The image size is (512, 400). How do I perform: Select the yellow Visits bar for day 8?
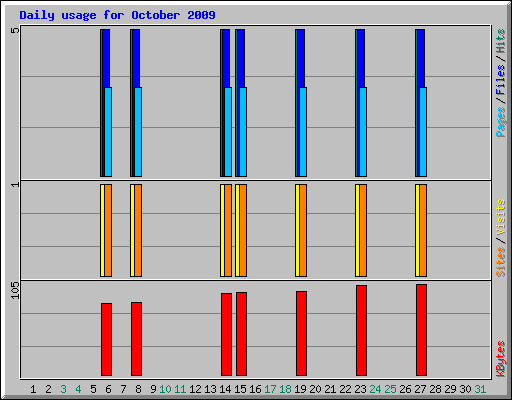132,230
